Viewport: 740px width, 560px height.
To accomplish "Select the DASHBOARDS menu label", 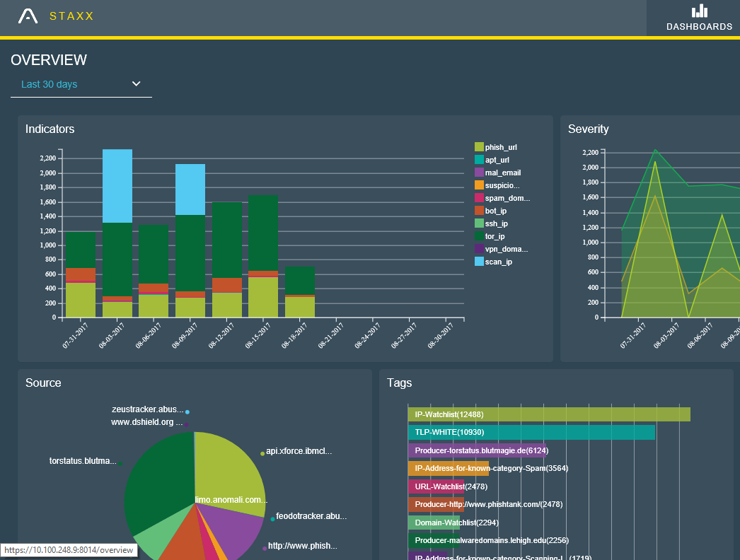I will click(699, 27).
